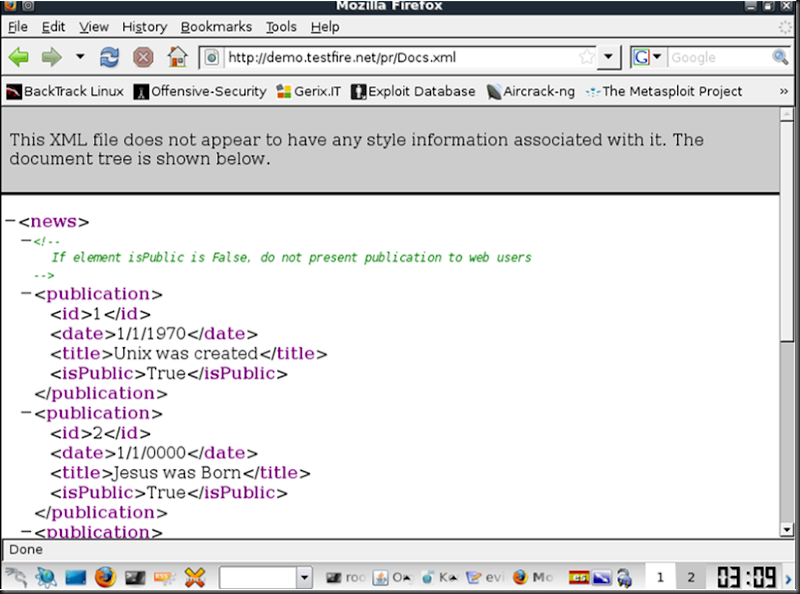Open the Gerix.IT bookmark

[309, 91]
